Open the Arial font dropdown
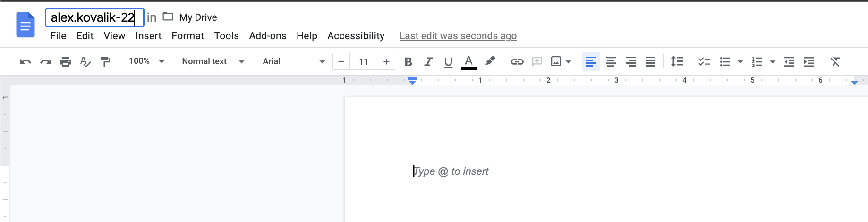Image resolution: width=868 pixels, height=222 pixels. [x=293, y=61]
